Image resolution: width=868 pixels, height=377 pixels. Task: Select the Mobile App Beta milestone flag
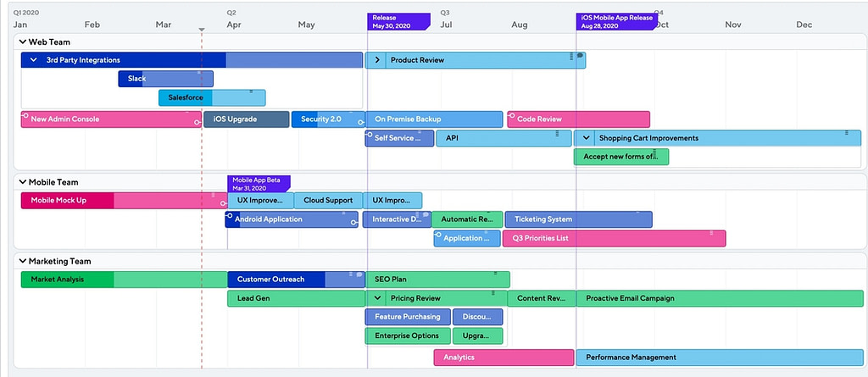259,184
